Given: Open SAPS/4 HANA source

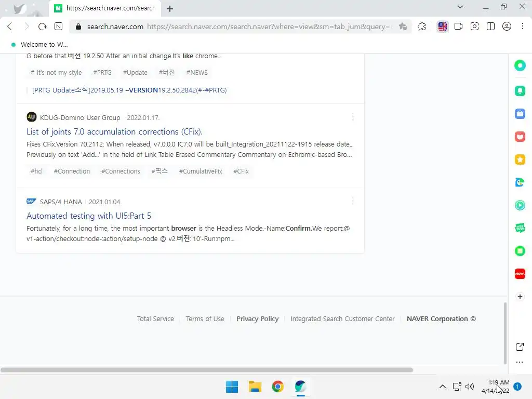Looking at the screenshot, I should 61,202.
